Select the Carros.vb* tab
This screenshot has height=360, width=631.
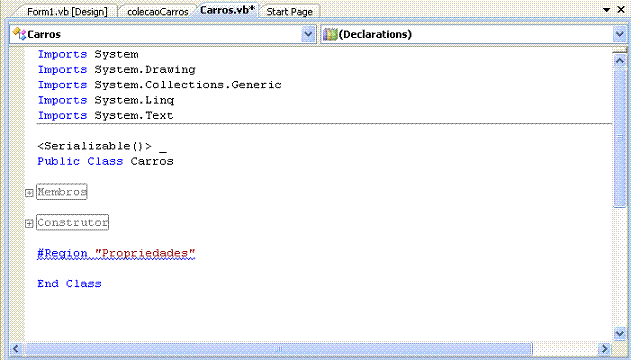click(x=227, y=10)
